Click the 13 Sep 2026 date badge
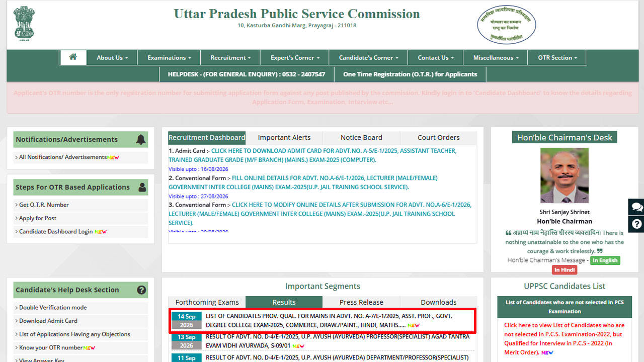Screen dimensions: 644x362 [x=186, y=341]
